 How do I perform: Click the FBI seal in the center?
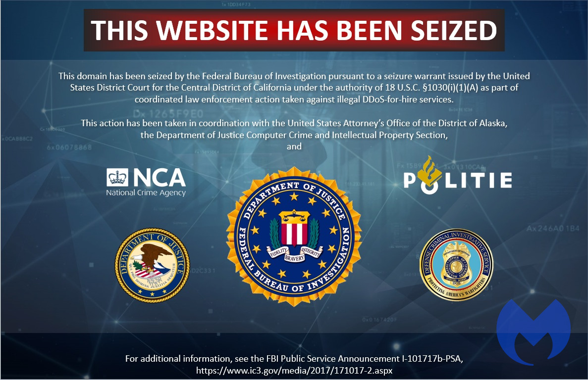coord(294,237)
